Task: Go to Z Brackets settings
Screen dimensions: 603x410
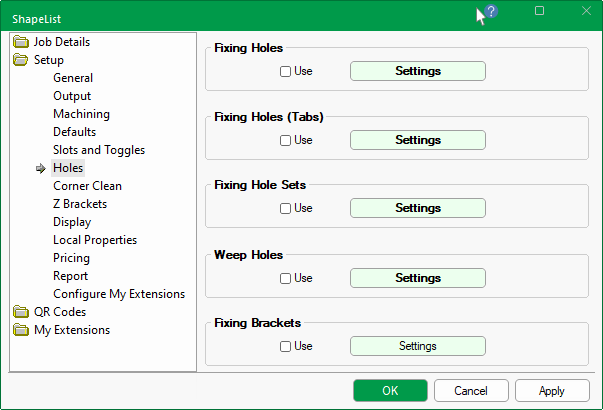Action: click(80, 204)
